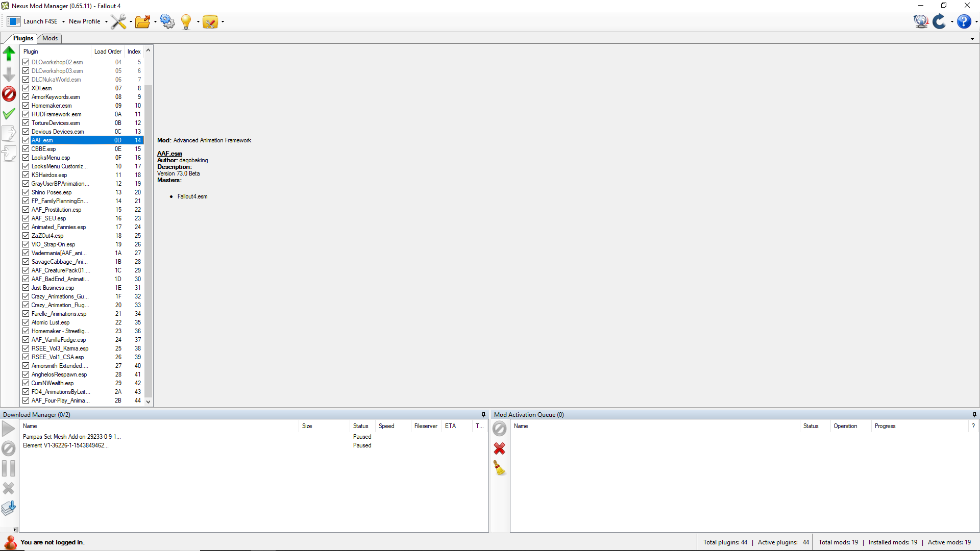980x551 pixels.
Task: Click the yellow notes supported-tools icon
Action: click(x=210, y=21)
